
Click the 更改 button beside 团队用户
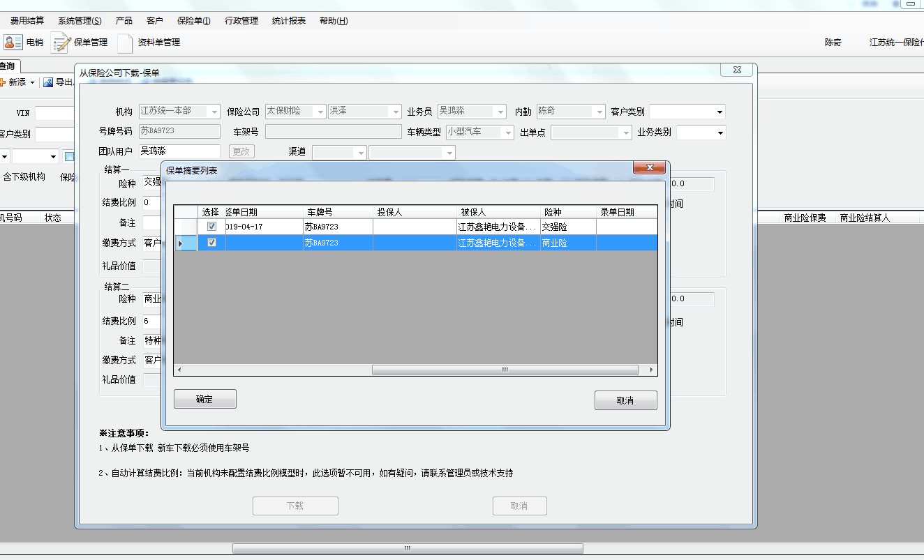click(x=241, y=151)
